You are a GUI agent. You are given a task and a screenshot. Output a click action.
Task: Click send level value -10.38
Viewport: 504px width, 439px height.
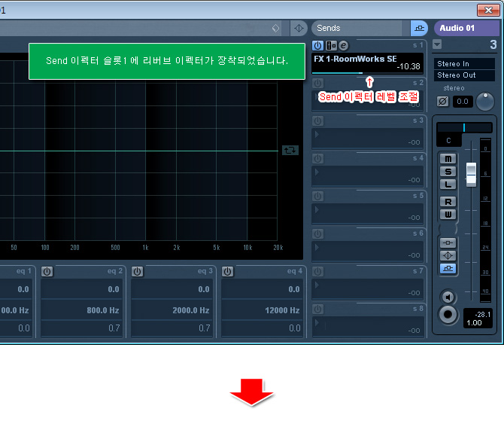(x=408, y=66)
